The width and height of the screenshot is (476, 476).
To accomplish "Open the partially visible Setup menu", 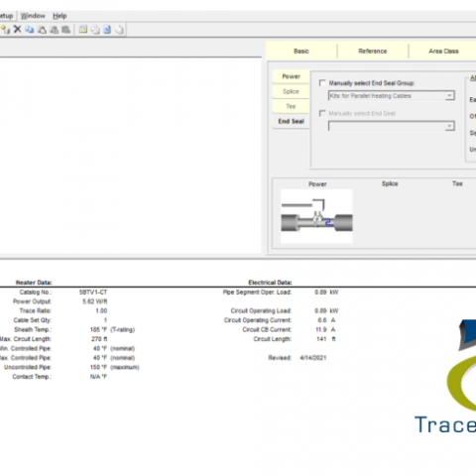I will pyautogui.click(x=6, y=16).
